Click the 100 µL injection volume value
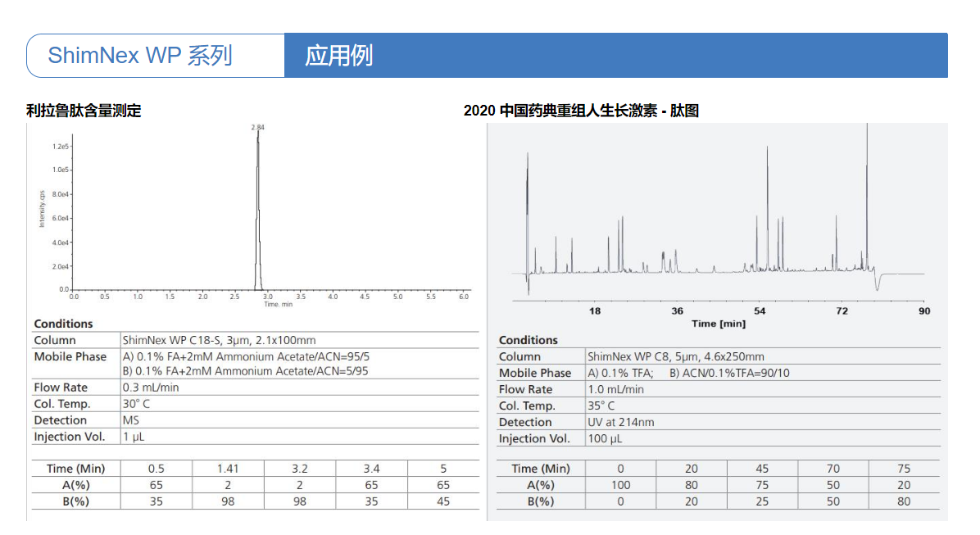This screenshot has height=535, width=980. 606,438
